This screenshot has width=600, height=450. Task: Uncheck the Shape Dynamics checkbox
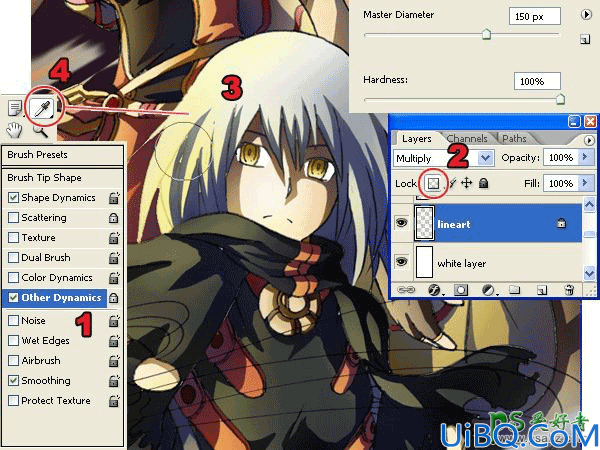pos(13,197)
